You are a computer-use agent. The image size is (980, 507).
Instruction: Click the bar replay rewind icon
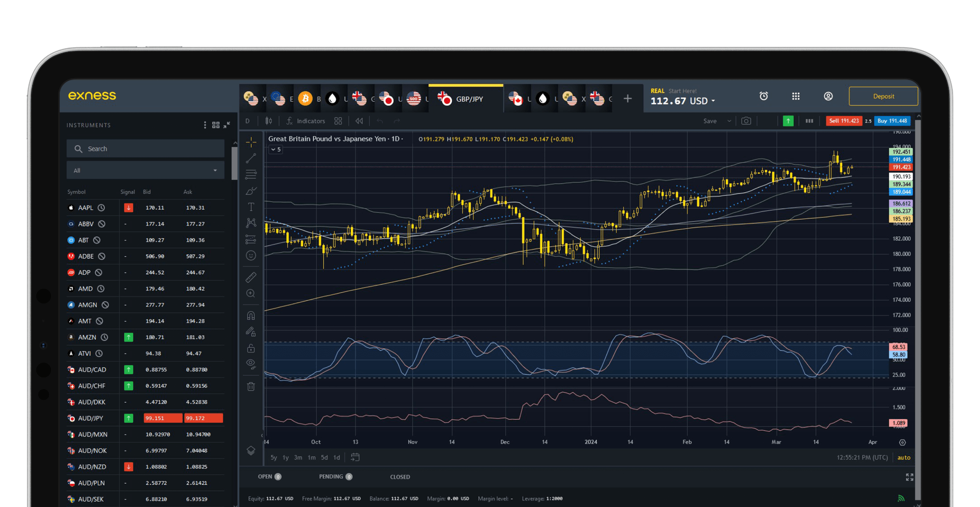[x=359, y=121]
